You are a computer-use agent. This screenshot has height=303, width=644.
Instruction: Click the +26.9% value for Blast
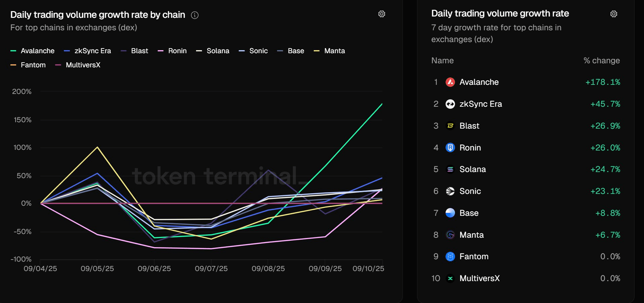point(605,126)
